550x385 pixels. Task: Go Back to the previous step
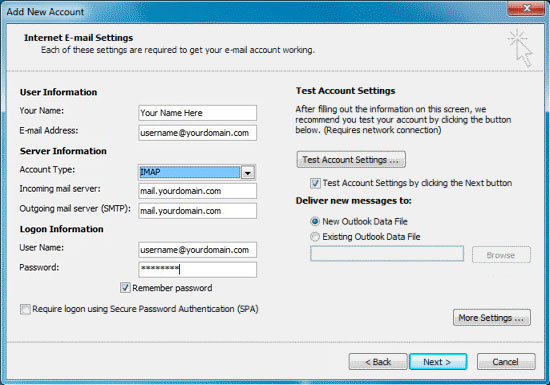(378, 362)
